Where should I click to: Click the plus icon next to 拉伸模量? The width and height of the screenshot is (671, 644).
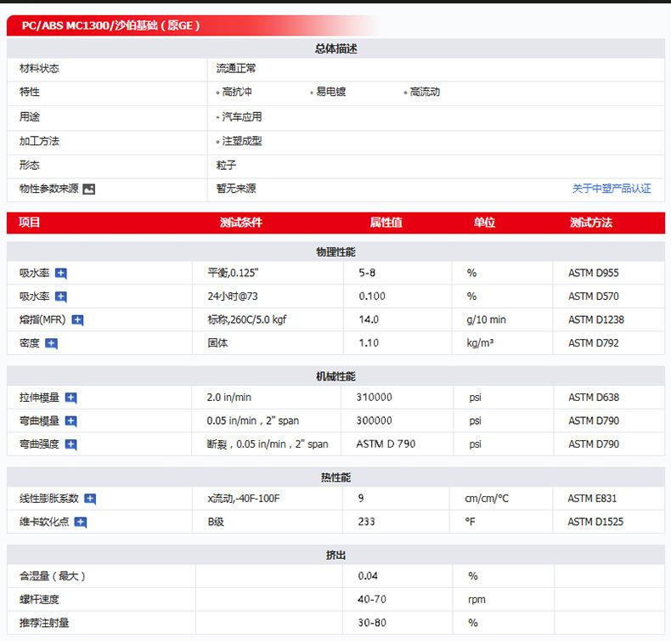coord(71,398)
